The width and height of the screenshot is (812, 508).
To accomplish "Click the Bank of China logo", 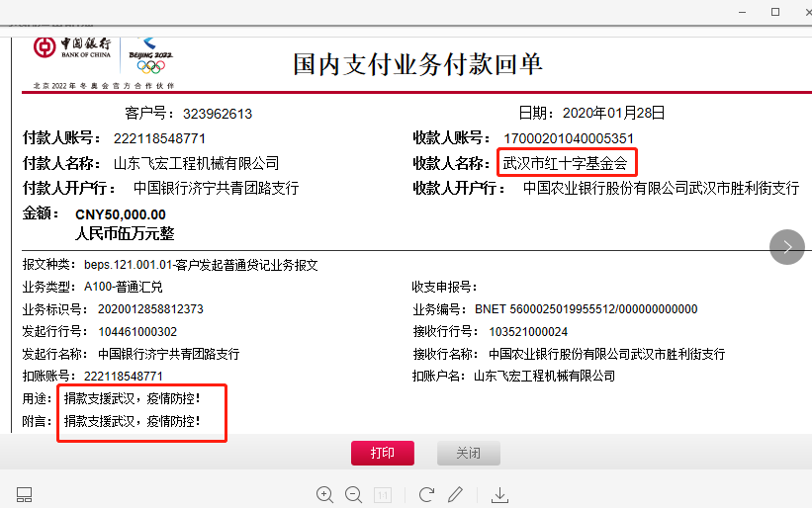I will pyautogui.click(x=72, y=47).
